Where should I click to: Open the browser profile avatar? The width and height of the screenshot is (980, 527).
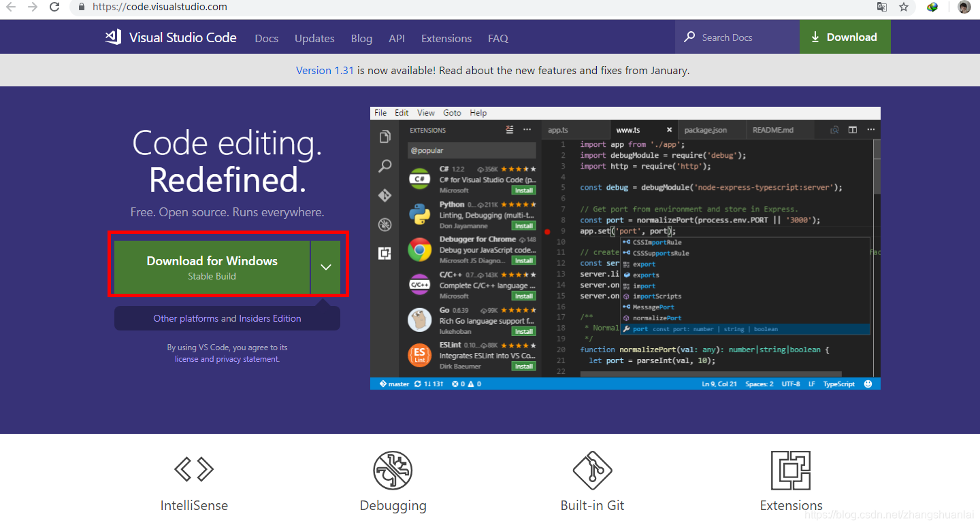[x=964, y=7]
